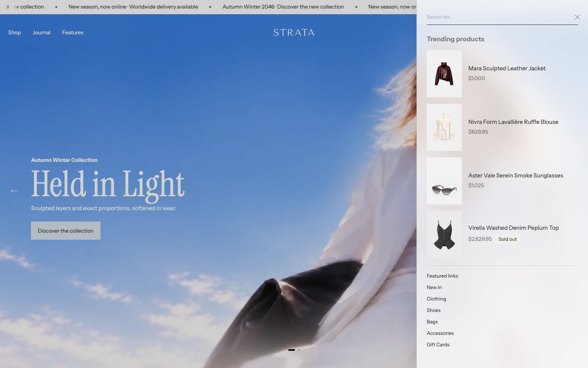Viewport: 588px width, 368px height.
Task: Select the second slide indicator dot
Action: click(299, 350)
